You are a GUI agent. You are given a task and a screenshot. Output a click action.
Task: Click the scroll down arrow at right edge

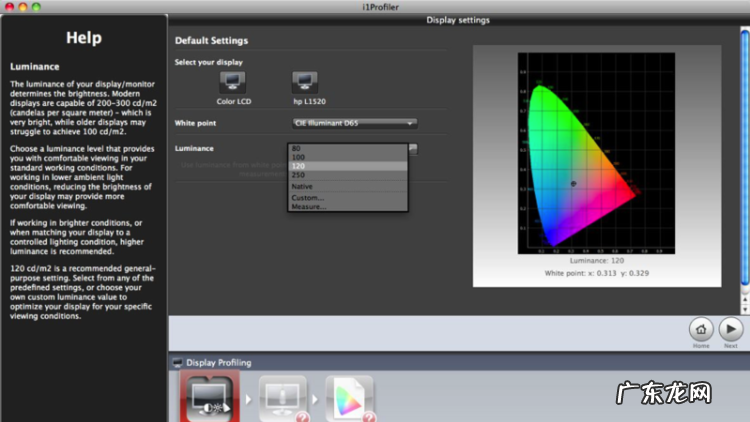[x=744, y=309]
